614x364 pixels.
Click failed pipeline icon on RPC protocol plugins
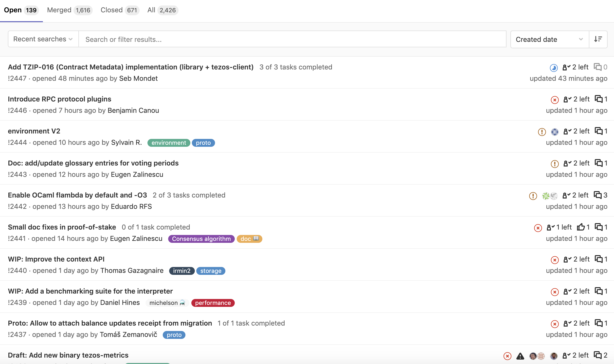[x=555, y=100]
